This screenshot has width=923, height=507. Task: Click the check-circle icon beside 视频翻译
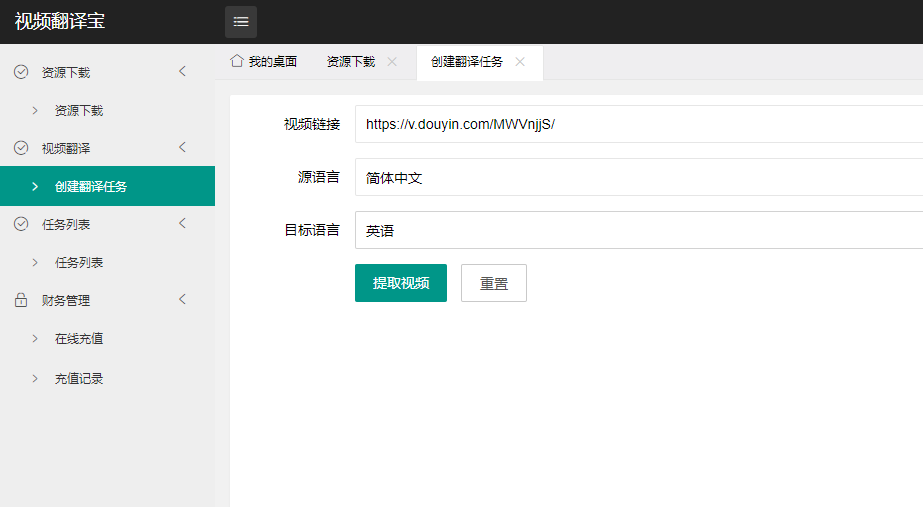click(x=21, y=148)
